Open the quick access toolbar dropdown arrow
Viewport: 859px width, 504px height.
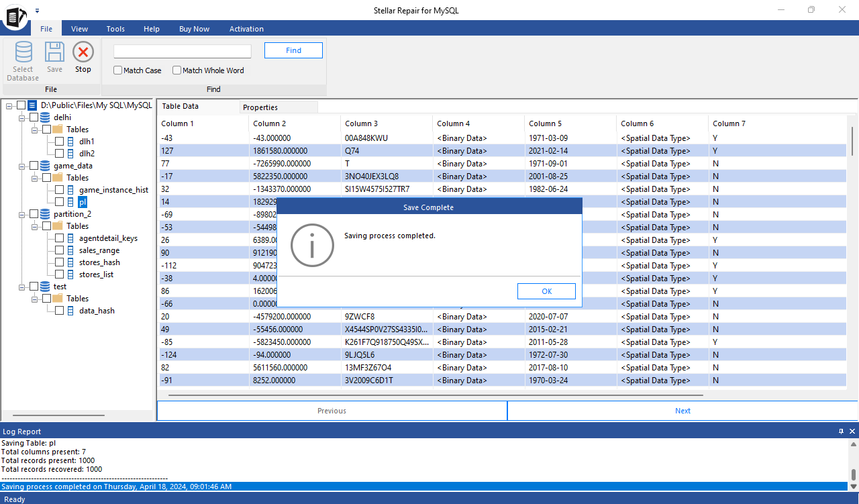pos(37,11)
